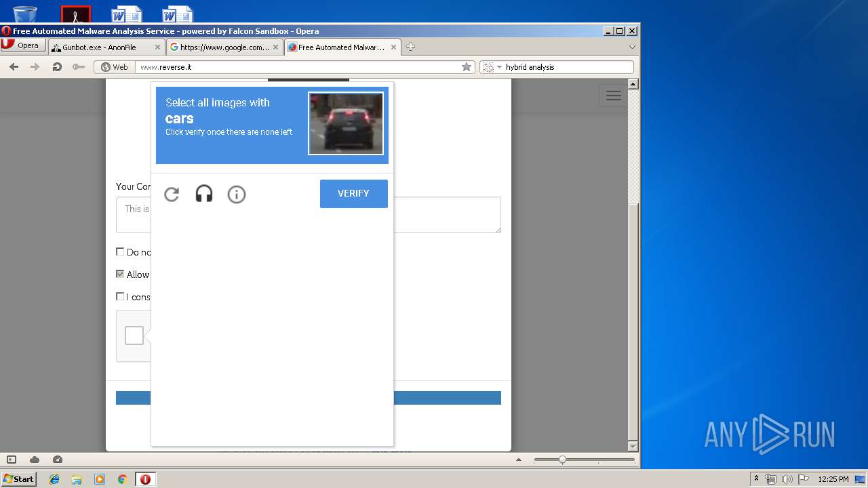868x488 pixels.
Task: Open the Opera main menu
Action: 23,45
